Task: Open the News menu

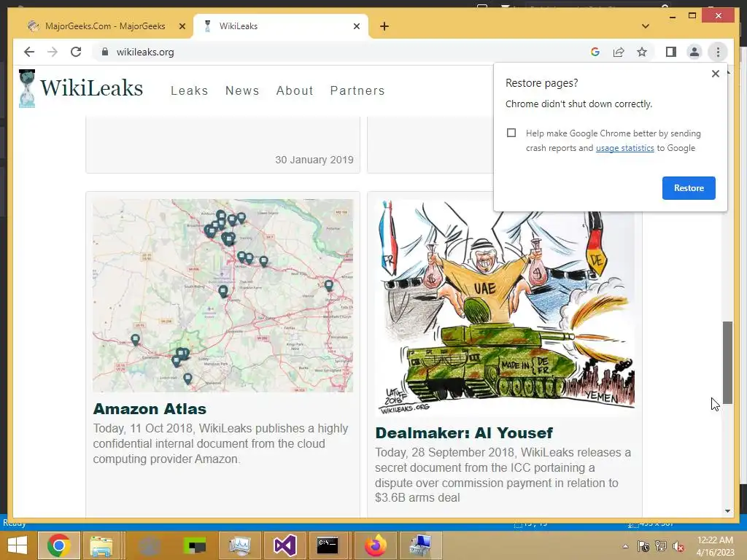Action: click(242, 90)
